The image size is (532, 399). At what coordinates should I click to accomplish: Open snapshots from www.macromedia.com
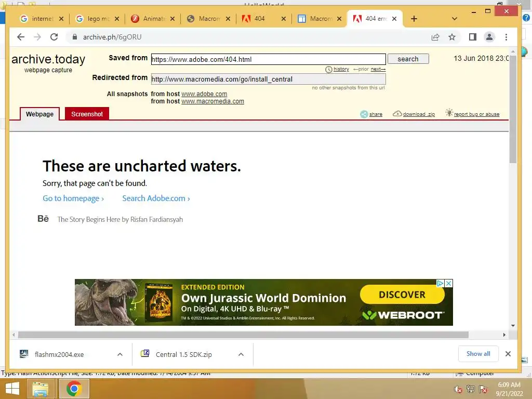pos(212,101)
